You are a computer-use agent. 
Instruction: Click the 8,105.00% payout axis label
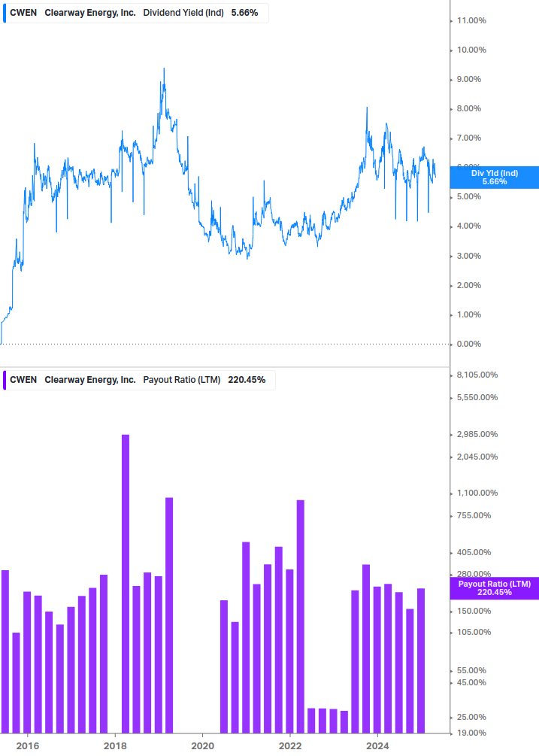[x=477, y=375]
